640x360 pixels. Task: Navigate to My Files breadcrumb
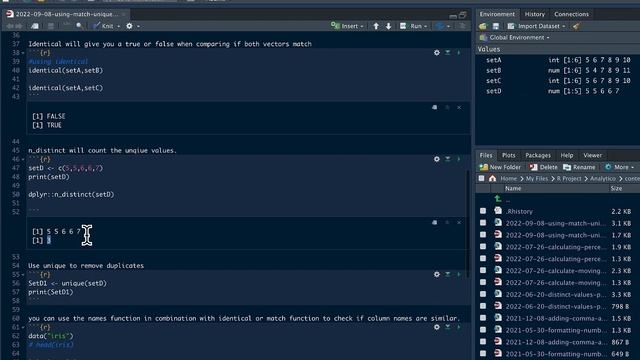click(x=537, y=179)
